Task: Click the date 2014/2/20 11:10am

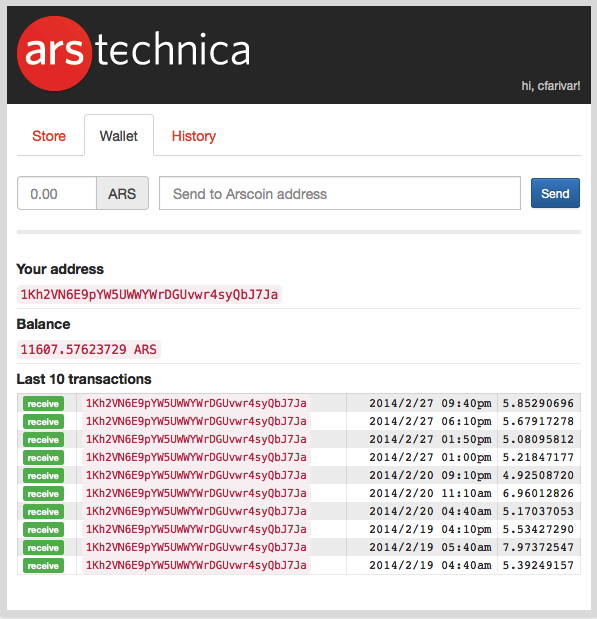Action: point(430,493)
